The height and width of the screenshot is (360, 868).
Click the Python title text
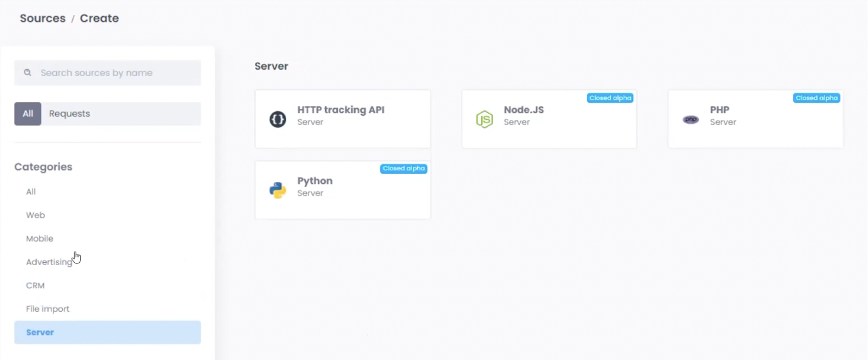(x=315, y=181)
